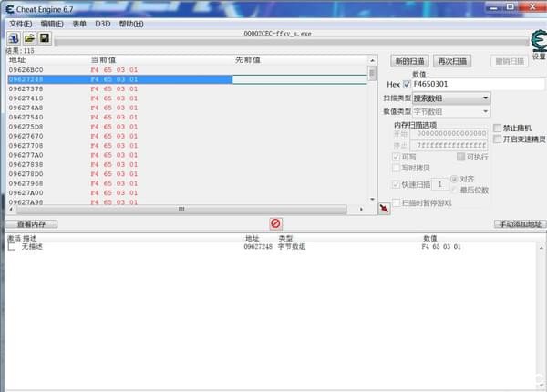Image resolution: width=547 pixels, height=392 pixels.
Task: Toggle the Hex checkbox
Action: (408, 84)
